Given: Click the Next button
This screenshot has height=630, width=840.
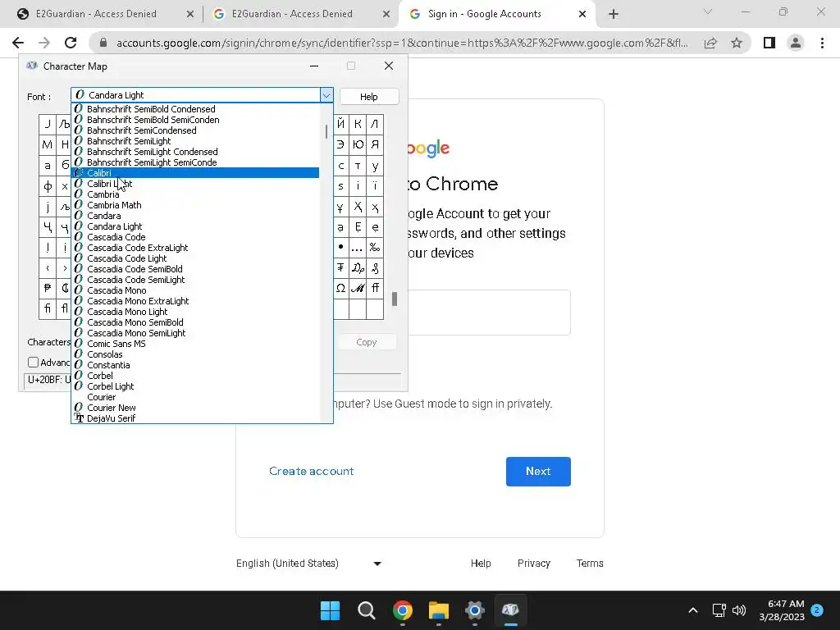Looking at the screenshot, I should tap(538, 472).
